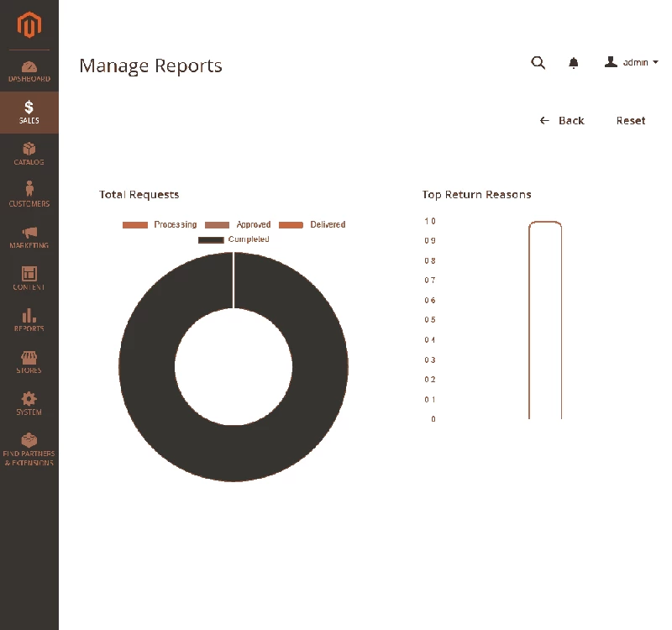Click the Delivered legend label
Viewport: 672px width, 630px height.
tap(328, 224)
